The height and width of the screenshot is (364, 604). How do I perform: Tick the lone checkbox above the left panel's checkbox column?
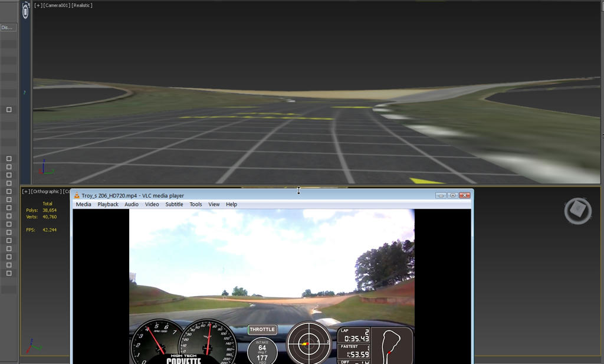tap(9, 110)
